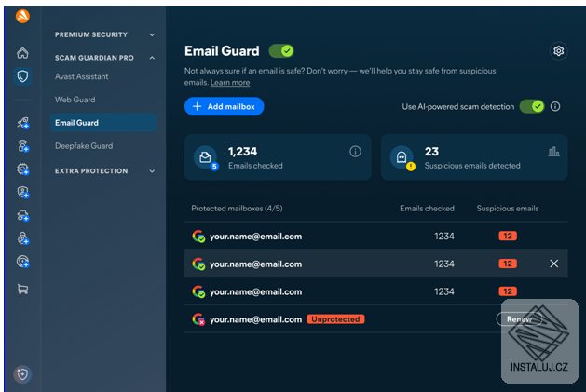Image resolution: width=586 pixels, height=392 pixels.
Task: Open chart icon on Suspicious emails card
Action: coord(553,152)
